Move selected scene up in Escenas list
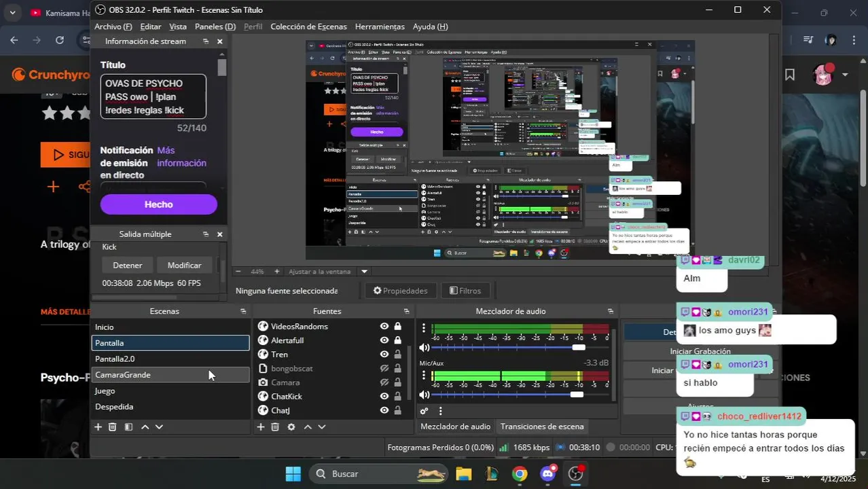The height and width of the screenshot is (489, 868). click(145, 427)
